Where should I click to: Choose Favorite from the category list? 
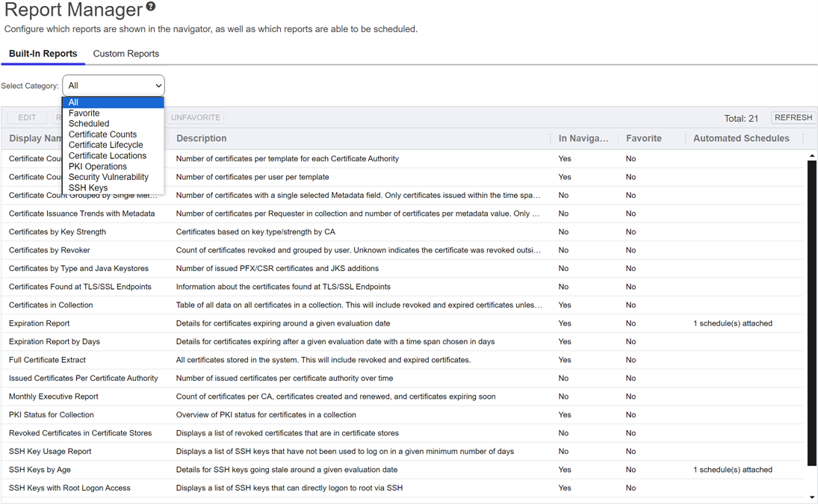coord(84,113)
